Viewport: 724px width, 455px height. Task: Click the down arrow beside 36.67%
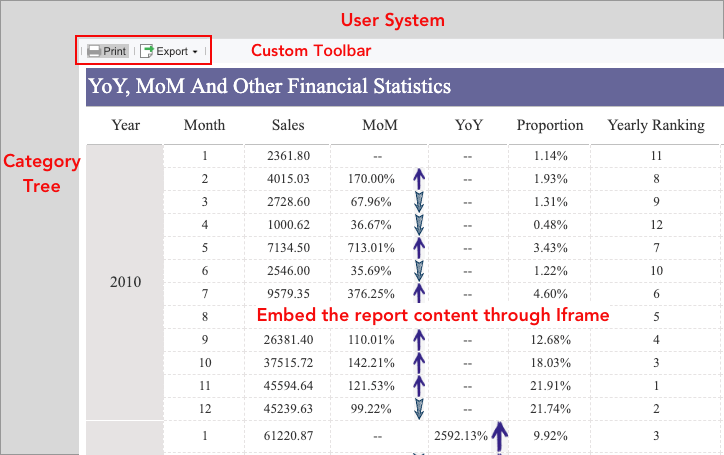click(419, 225)
